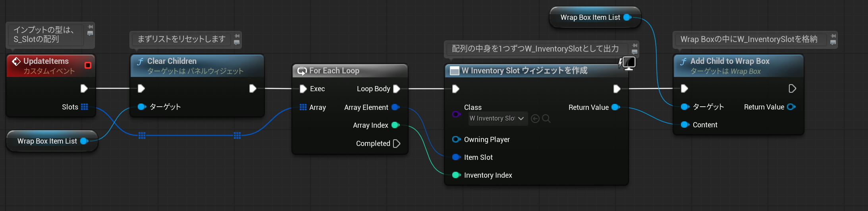Select the Clear Children node title
The width and height of the screenshot is (868, 211).
tap(172, 61)
